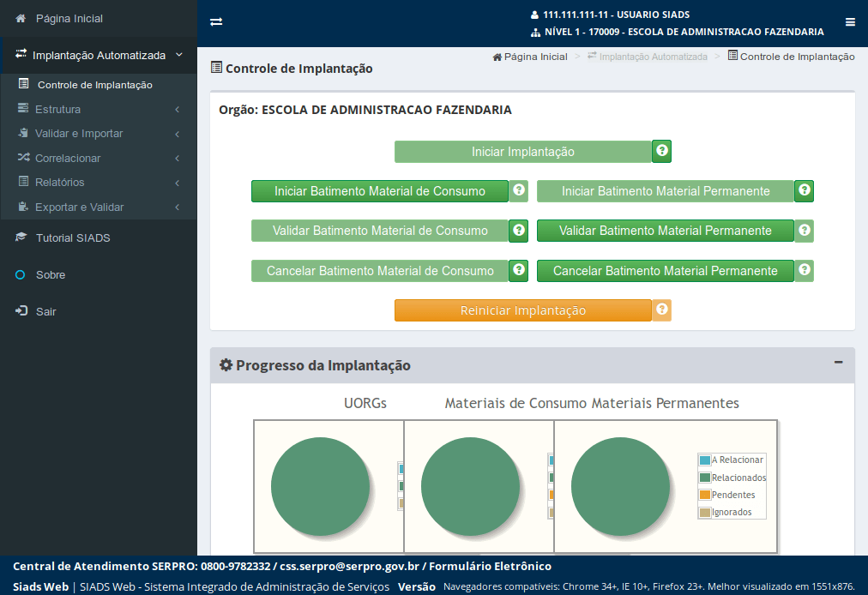
Task: Click Iniciar Batimento Material Permanente button
Action: coord(666,191)
